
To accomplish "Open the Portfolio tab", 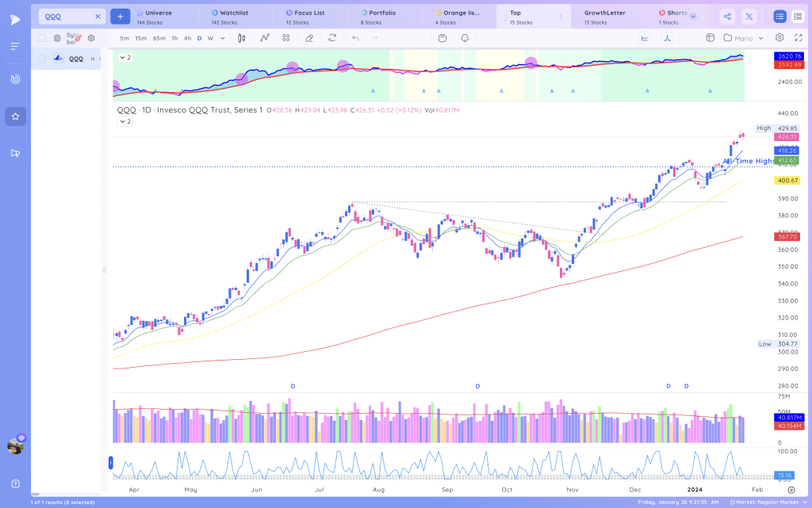I will coord(382,17).
